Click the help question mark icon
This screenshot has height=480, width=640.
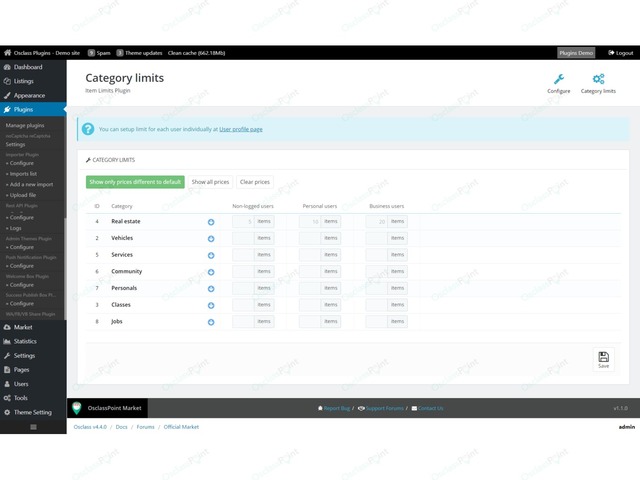pyautogui.click(x=88, y=129)
